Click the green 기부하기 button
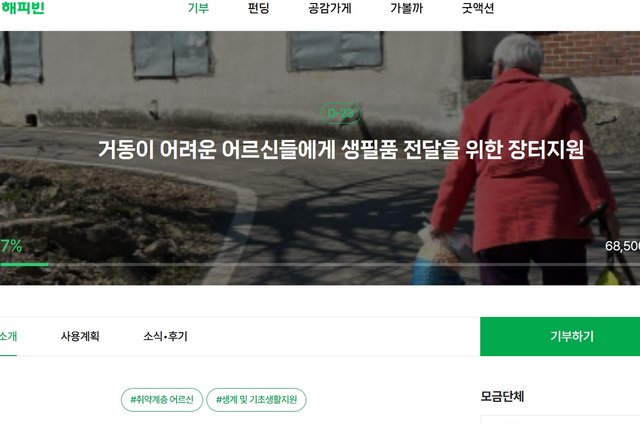 560,336
